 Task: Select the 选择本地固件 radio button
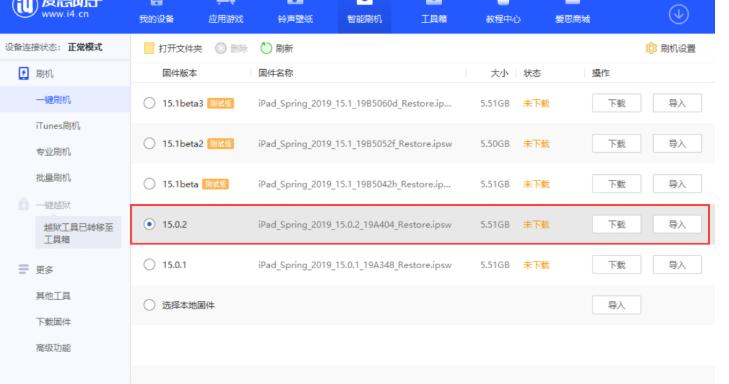pyautogui.click(x=149, y=305)
